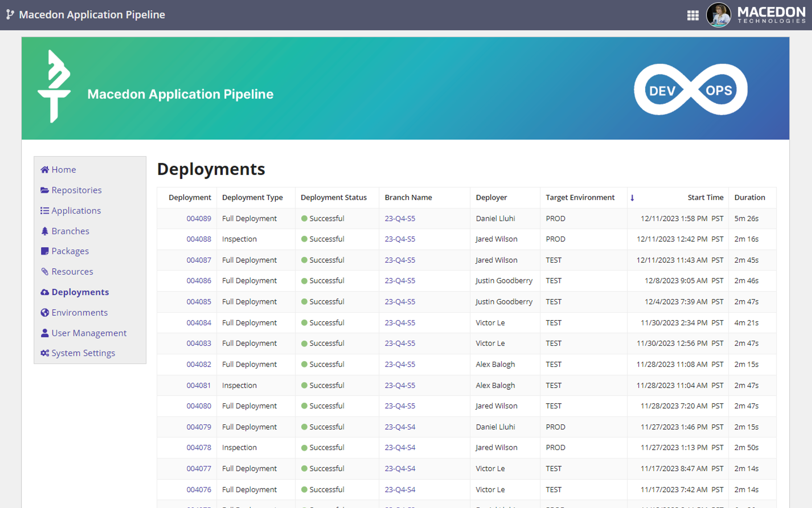The height and width of the screenshot is (508, 812).
Task: Open Branches in the sidebar
Action: point(71,231)
